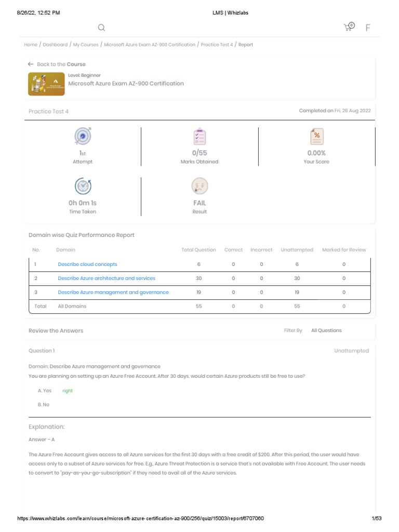Click the user profile letter F
The width and height of the screenshot is (399, 532).
coord(368,28)
